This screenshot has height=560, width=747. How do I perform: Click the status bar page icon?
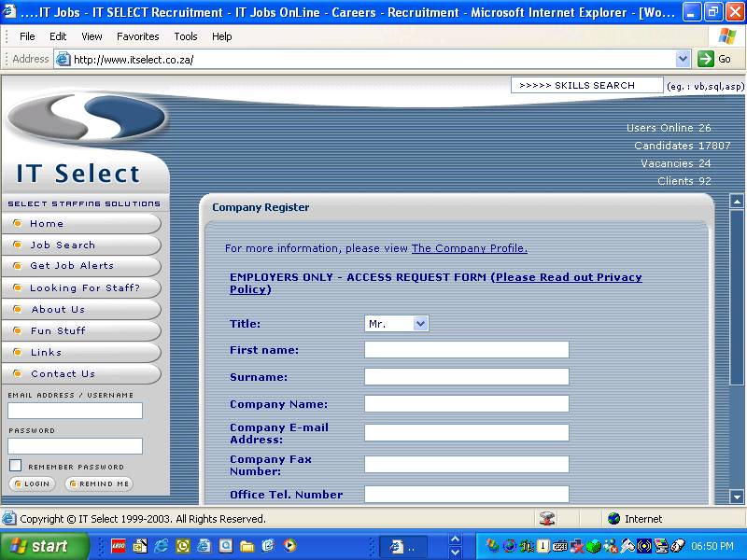click(8, 519)
